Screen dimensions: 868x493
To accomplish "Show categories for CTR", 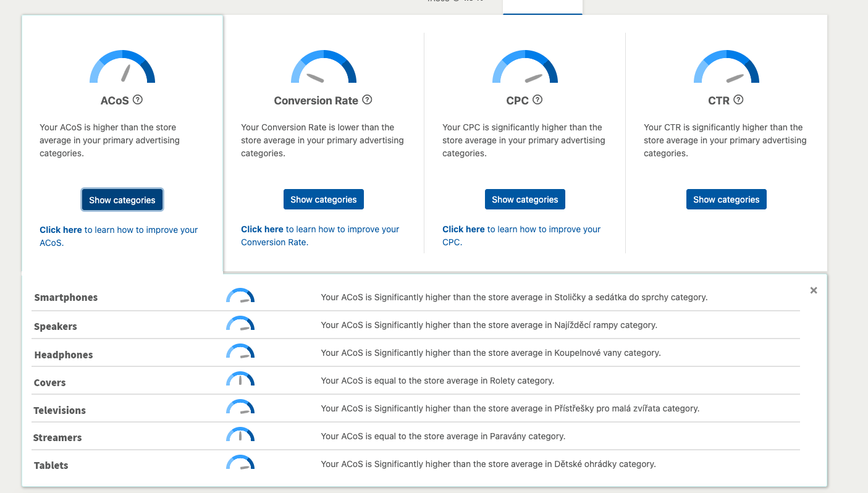I will (x=727, y=200).
